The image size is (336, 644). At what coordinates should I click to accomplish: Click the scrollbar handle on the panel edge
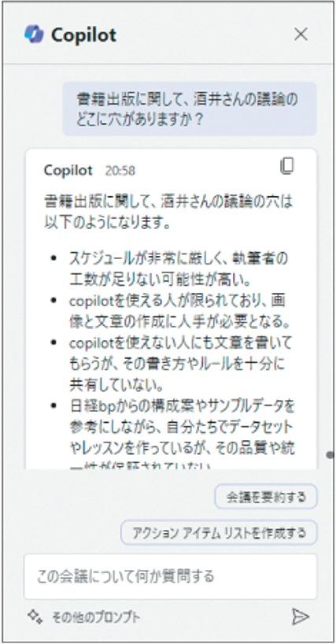click(x=330, y=455)
